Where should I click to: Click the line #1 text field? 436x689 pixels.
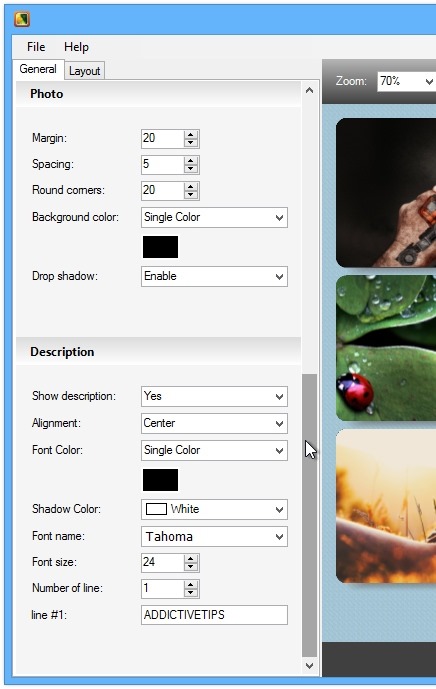click(x=214, y=615)
